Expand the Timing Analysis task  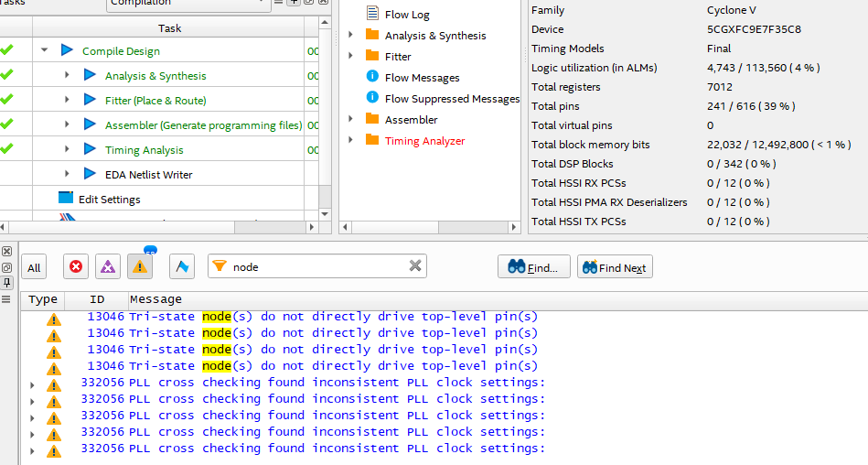click(x=67, y=149)
